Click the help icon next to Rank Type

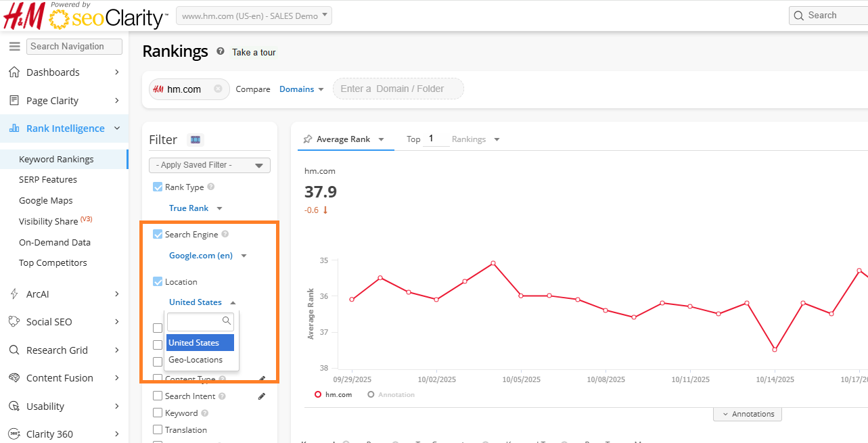211,187
